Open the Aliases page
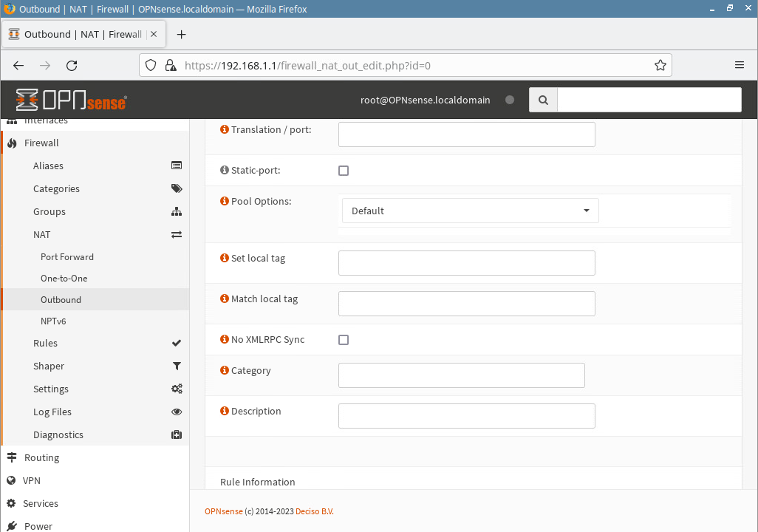This screenshot has width=758, height=532. 48,166
